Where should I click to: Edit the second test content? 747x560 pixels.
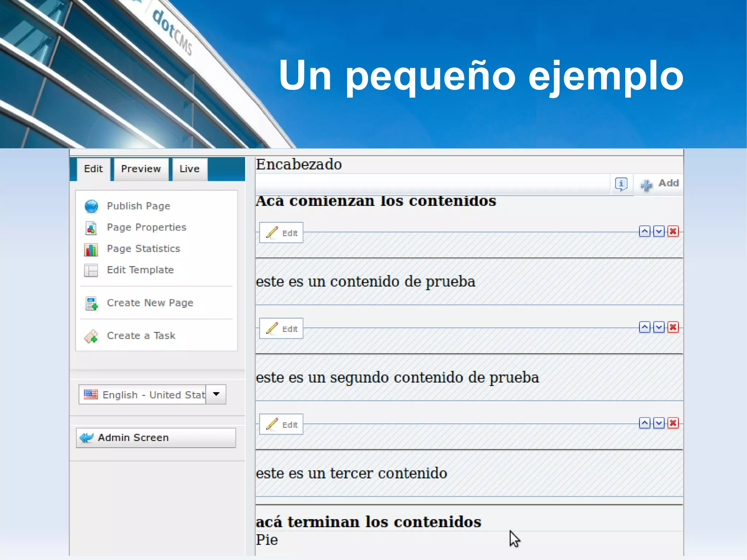[281, 329]
